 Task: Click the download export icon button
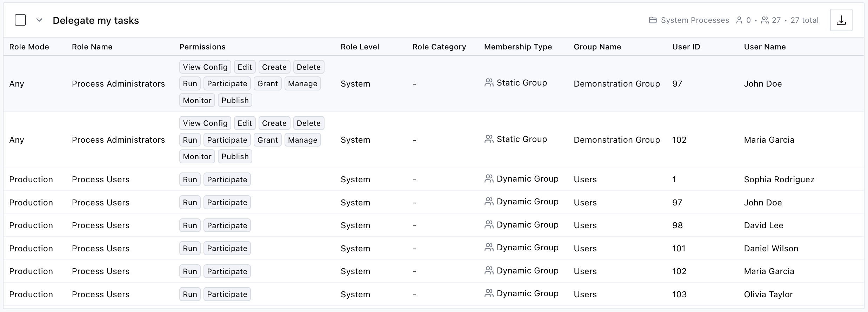coord(841,20)
